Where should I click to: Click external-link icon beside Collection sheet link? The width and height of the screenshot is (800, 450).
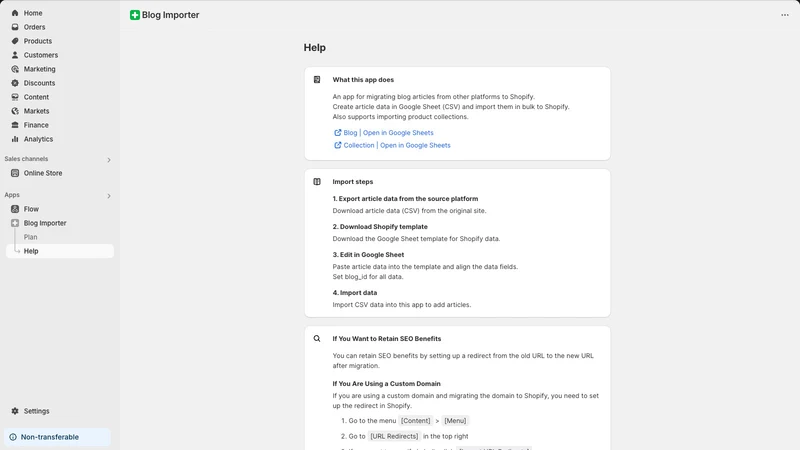point(337,145)
